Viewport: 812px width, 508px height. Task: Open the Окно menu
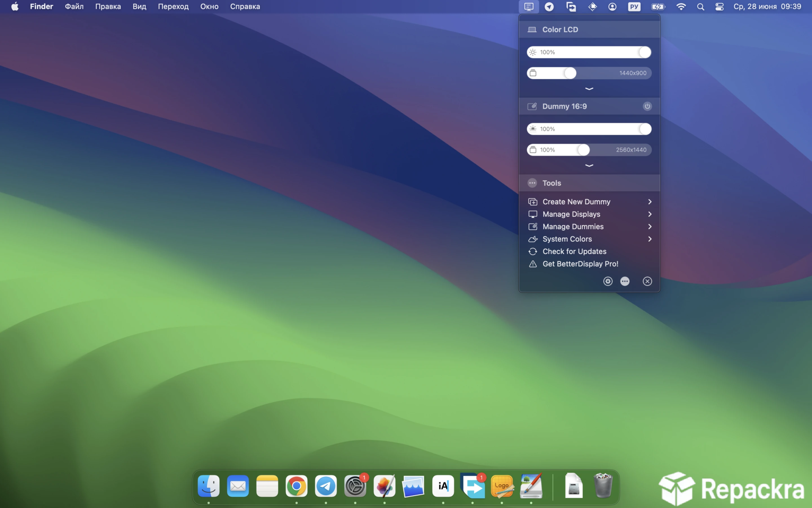tap(209, 7)
